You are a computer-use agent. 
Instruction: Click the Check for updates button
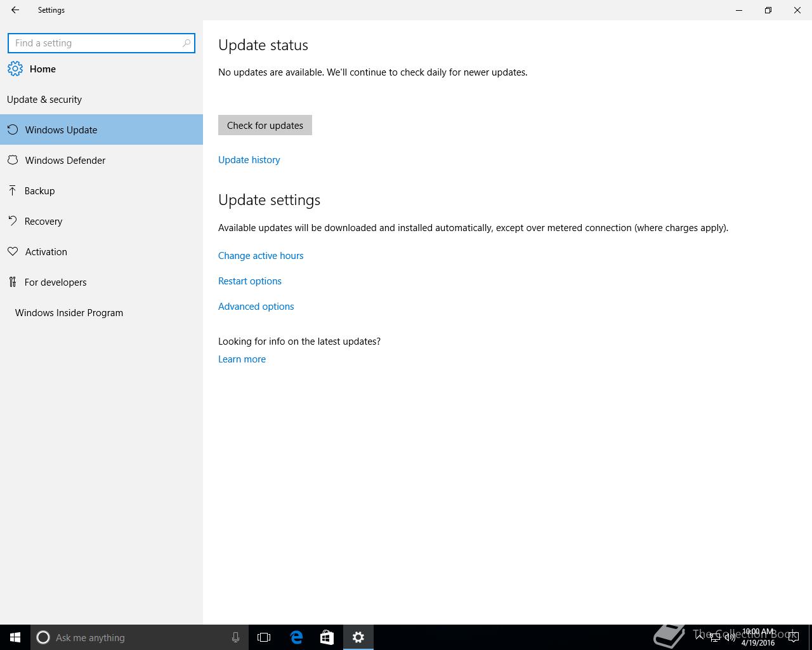(x=265, y=125)
